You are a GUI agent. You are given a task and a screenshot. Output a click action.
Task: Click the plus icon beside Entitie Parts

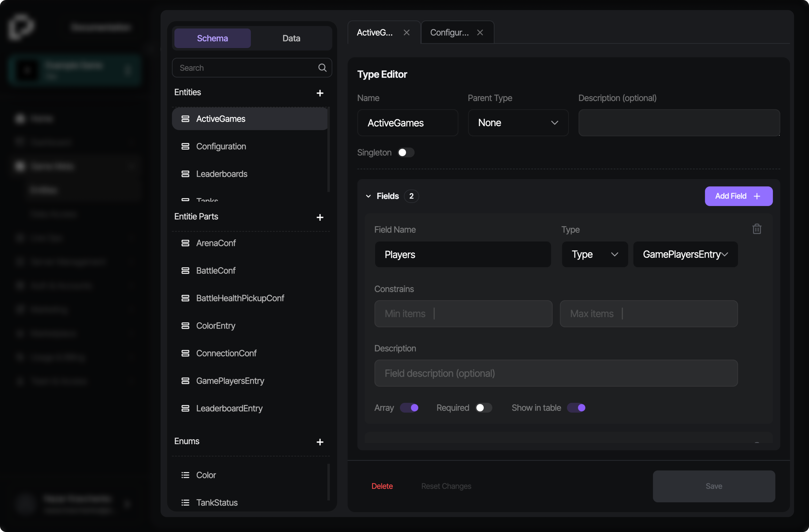pyautogui.click(x=320, y=218)
